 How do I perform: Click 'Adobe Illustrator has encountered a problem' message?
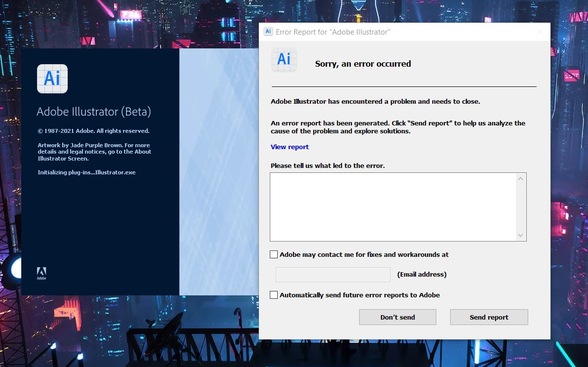click(376, 102)
